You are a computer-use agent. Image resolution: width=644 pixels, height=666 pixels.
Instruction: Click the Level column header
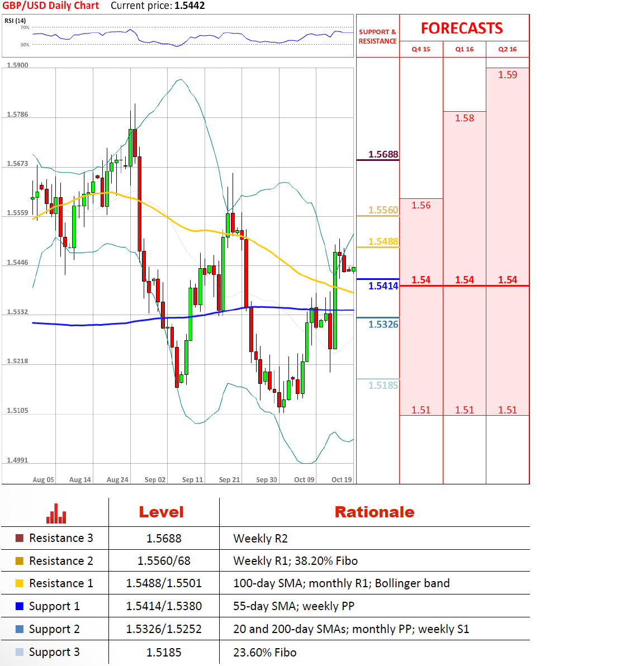(161, 512)
